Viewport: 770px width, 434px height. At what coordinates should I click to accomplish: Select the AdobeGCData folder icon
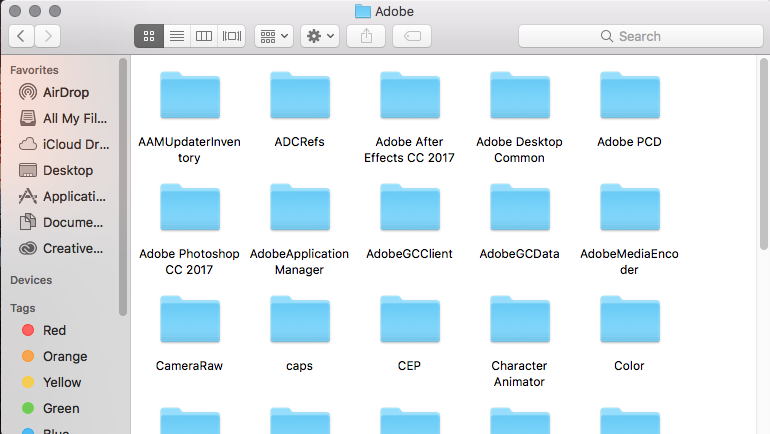[520, 207]
